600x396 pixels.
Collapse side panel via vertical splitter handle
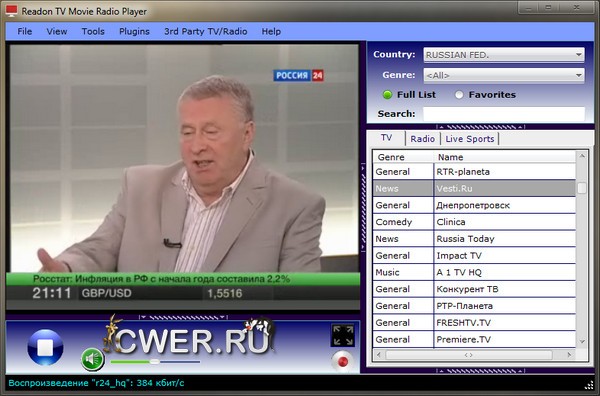363,208
